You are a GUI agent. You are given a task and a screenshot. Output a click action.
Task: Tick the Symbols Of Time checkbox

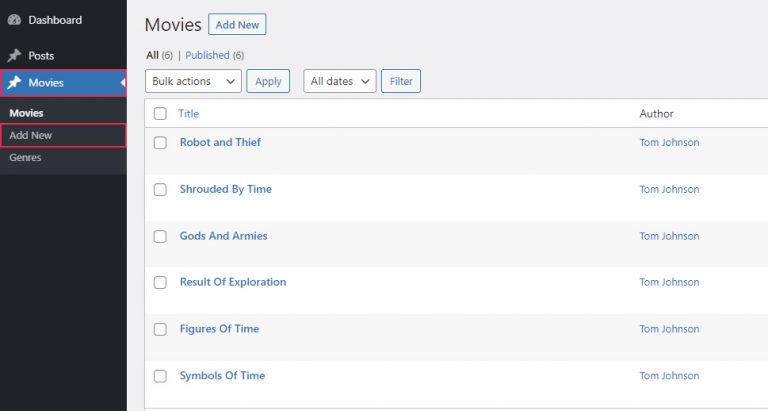[x=160, y=377]
